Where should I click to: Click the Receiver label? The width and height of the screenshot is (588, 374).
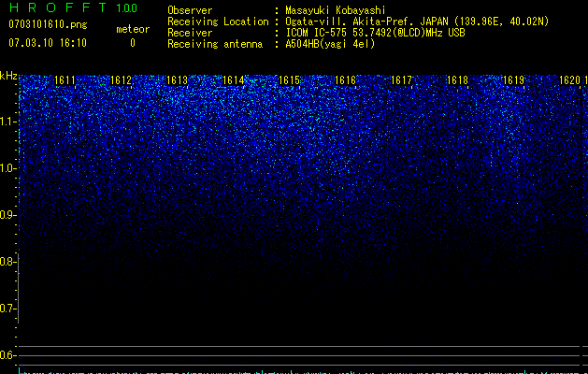click(x=190, y=33)
